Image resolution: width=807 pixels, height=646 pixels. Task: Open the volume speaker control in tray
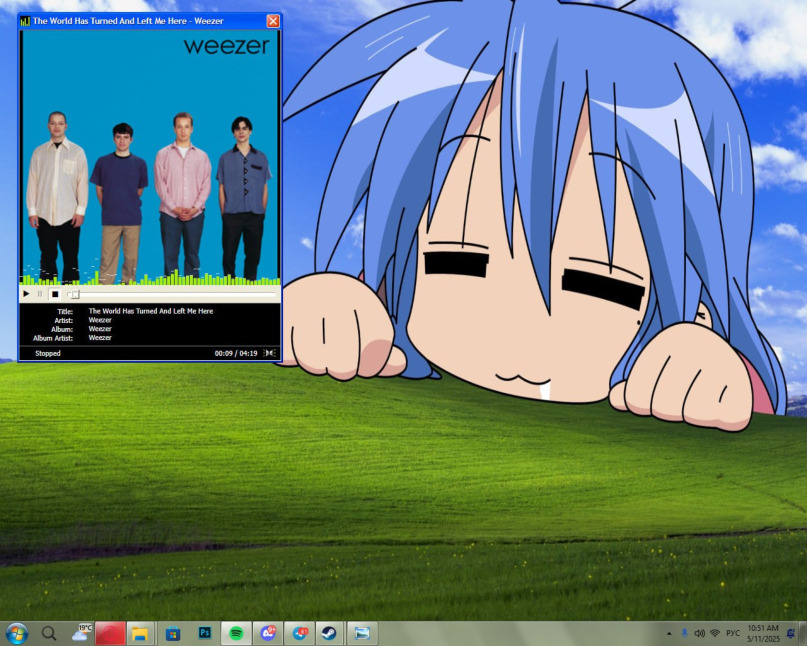pyautogui.click(x=699, y=633)
